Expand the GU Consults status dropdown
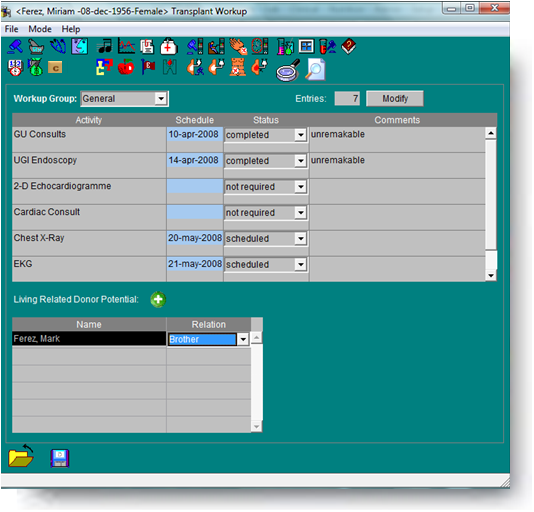The image size is (534, 512). point(300,135)
